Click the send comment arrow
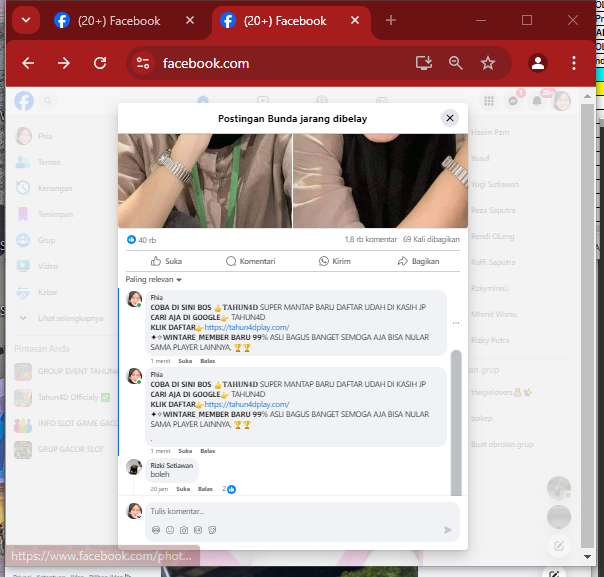This screenshot has width=604, height=577. point(448,530)
